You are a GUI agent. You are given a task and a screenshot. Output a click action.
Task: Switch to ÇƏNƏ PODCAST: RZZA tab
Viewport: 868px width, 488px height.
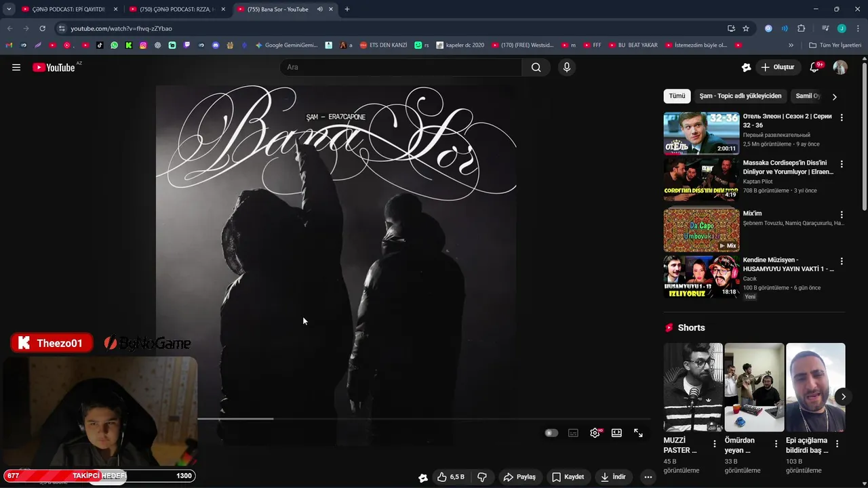[x=178, y=9]
